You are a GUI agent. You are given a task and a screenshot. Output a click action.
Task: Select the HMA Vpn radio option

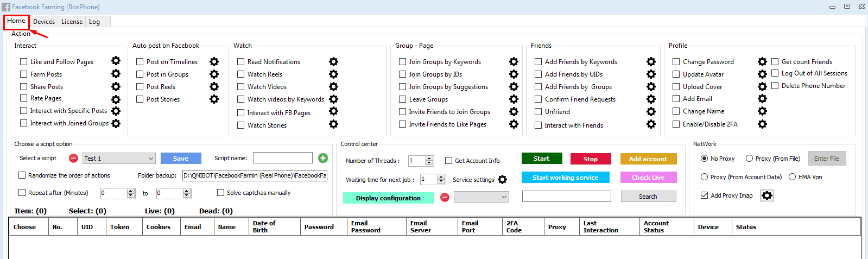click(x=792, y=177)
